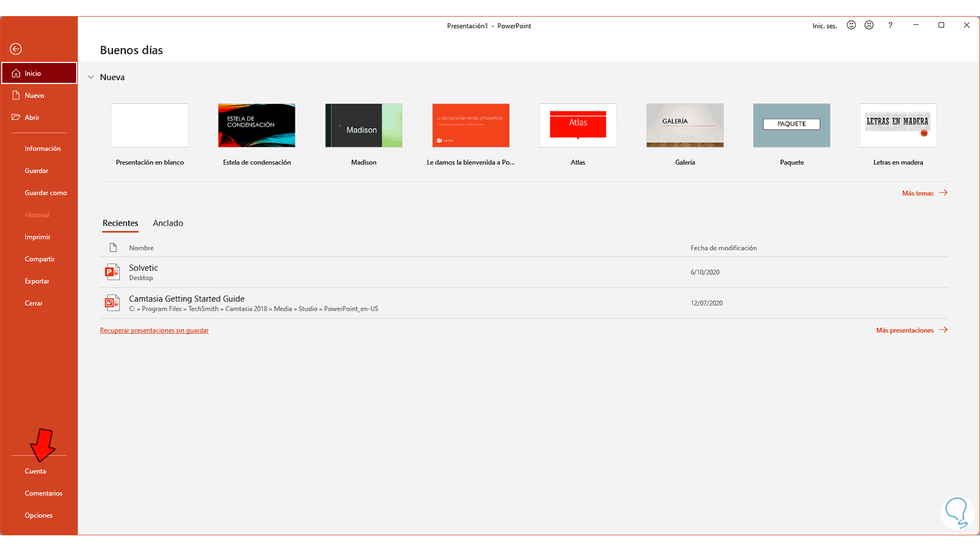Select Cerrar in the sidebar
The height and width of the screenshot is (552, 980).
34,303
